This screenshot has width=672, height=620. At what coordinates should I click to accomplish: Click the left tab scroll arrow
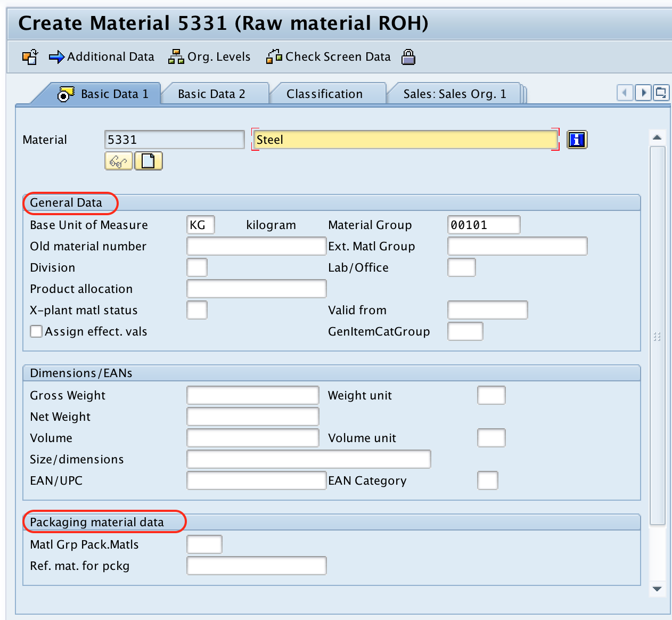tap(625, 93)
